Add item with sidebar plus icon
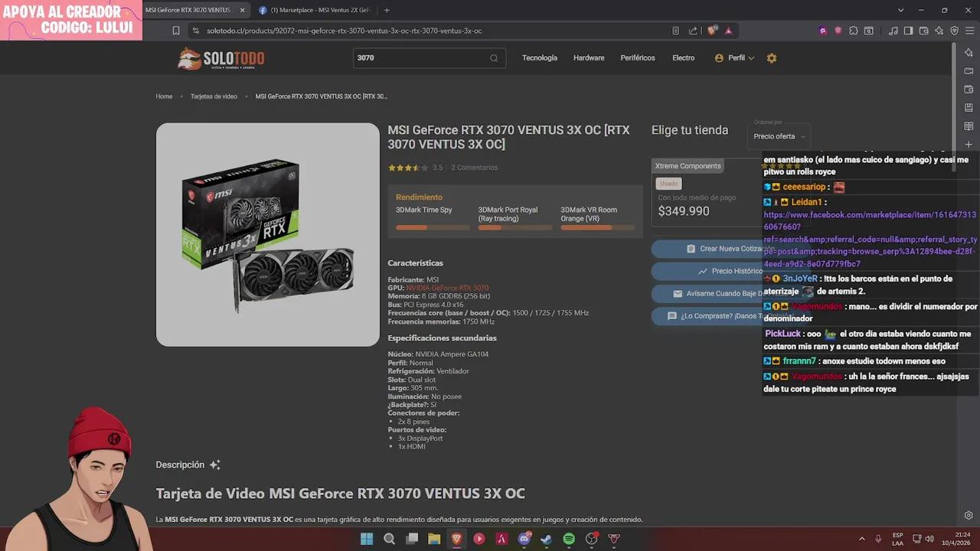The height and width of the screenshot is (551, 980). click(x=969, y=145)
